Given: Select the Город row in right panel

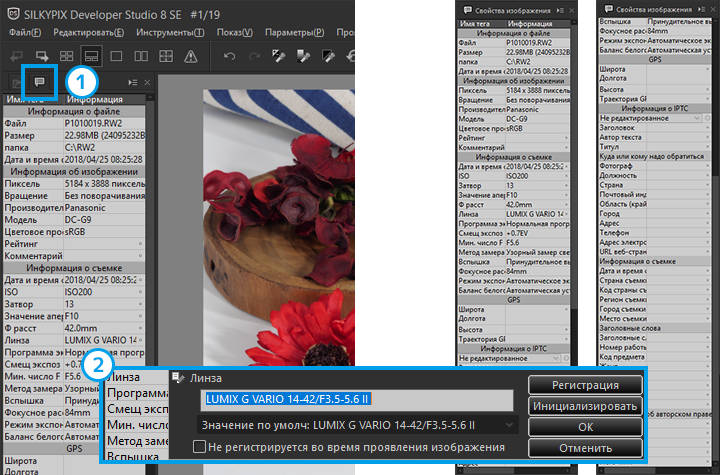Looking at the screenshot, I should tap(654, 214).
